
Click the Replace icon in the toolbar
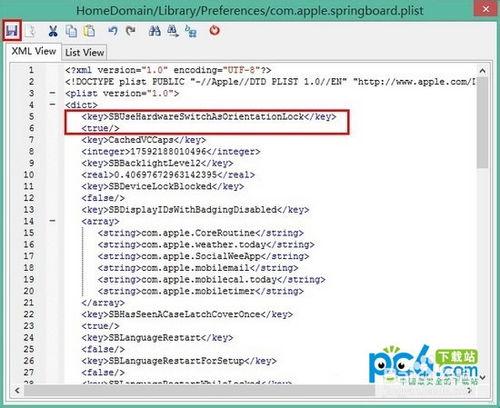coord(191,31)
